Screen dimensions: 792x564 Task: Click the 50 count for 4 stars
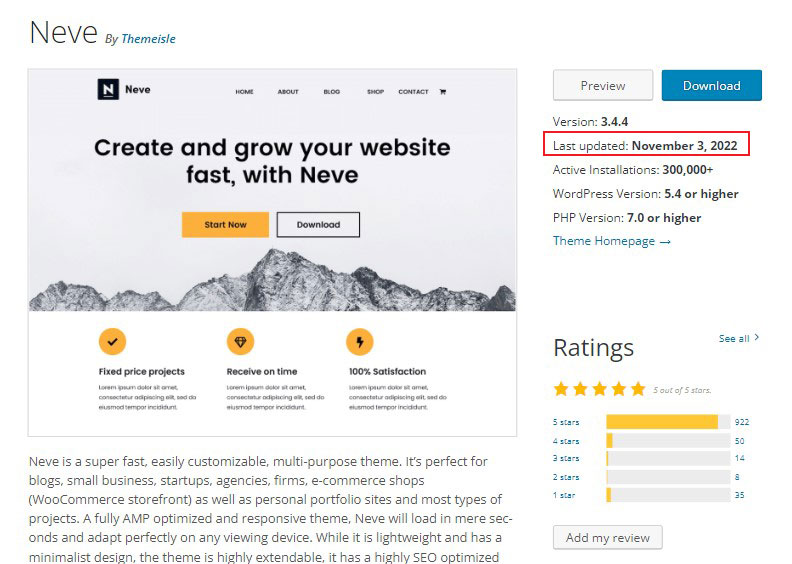[739, 441]
